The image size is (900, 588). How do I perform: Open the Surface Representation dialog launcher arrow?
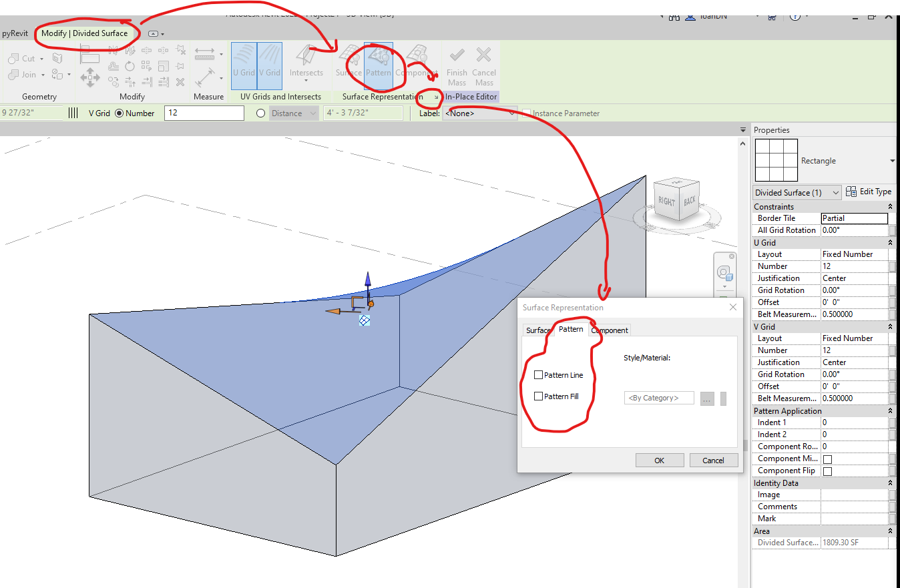(436, 97)
